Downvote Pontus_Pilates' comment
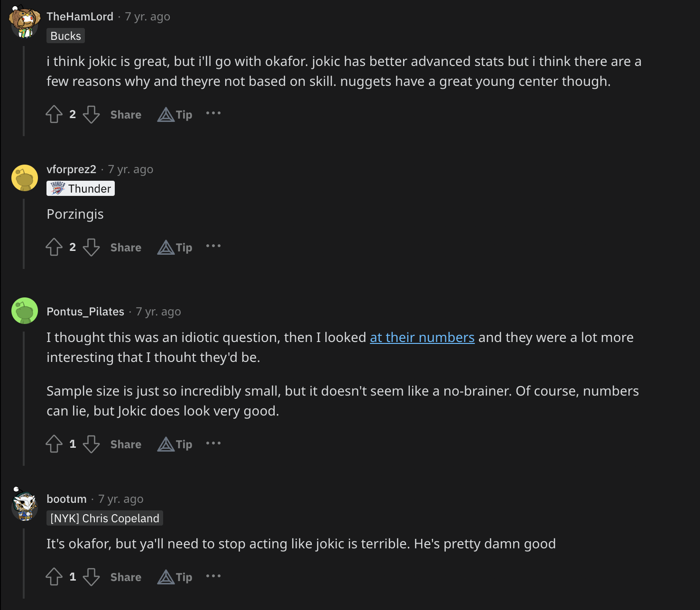Screen dimensions: 700x610 tap(91, 444)
